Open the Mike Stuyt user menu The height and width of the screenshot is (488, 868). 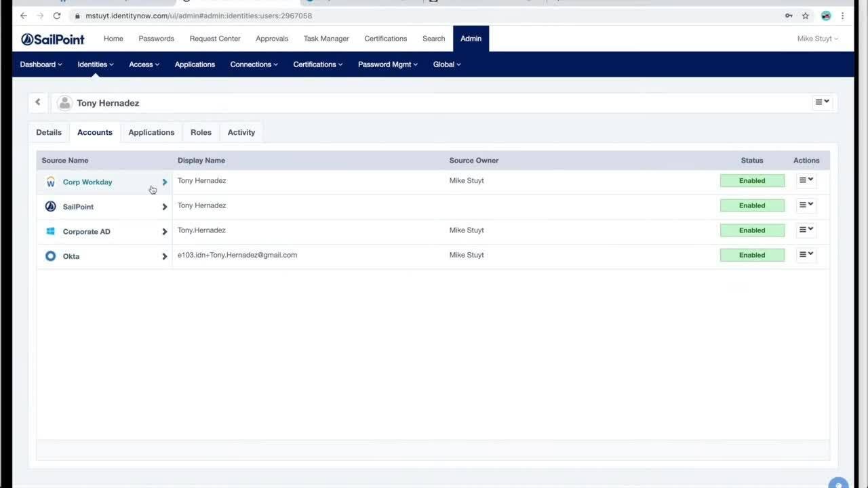818,39
